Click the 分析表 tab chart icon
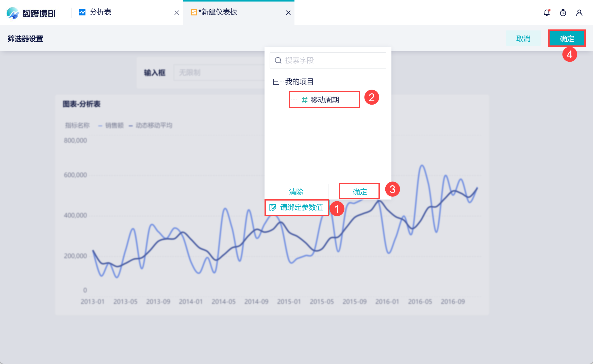 coord(82,12)
